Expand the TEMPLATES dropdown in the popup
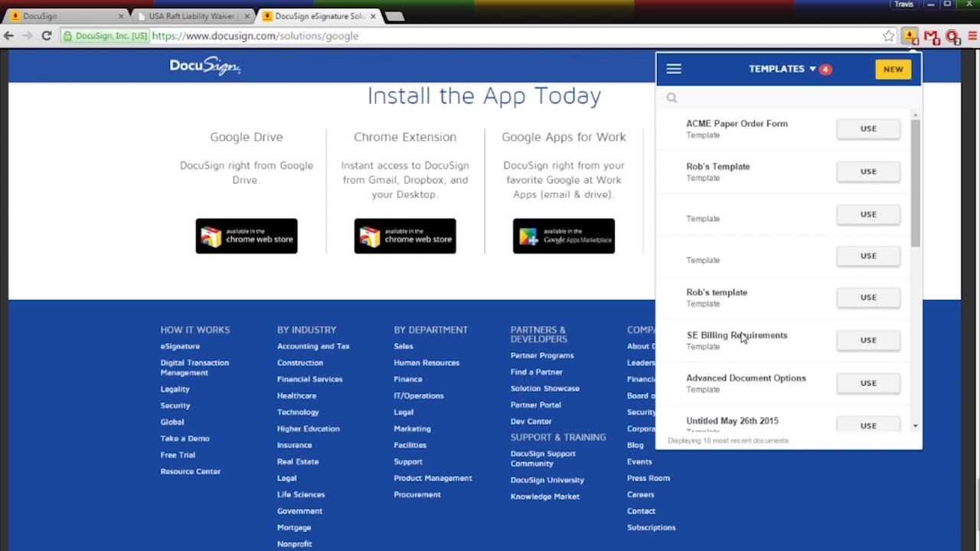 point(782,69)
